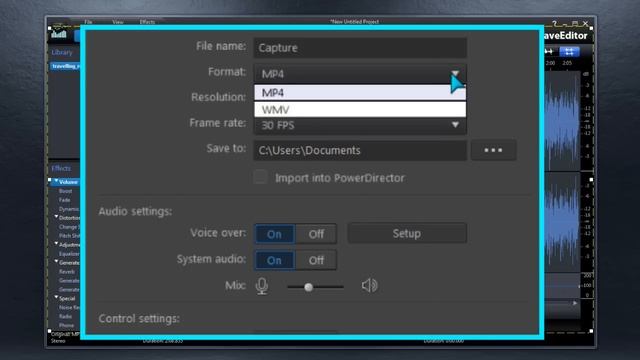This screenshot has height=360, width=640.
Task: Open the Effects menu in WaveEditor
Action: [x=147, y=22]
